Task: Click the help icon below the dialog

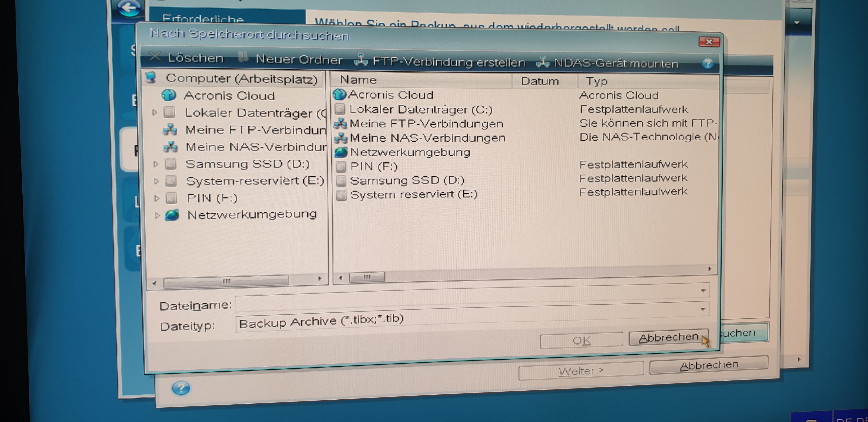Action: (x=181, y=388)
